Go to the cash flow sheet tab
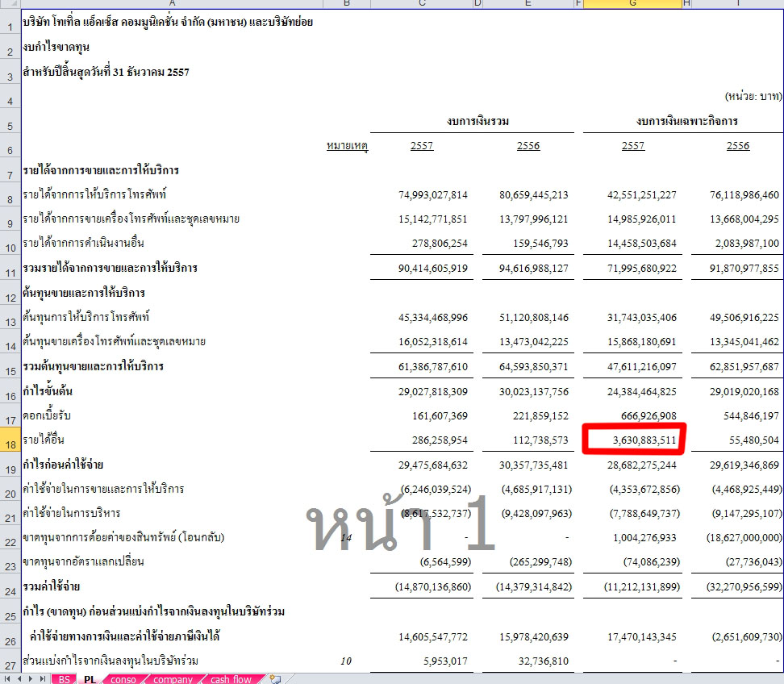 (x=231, y=679)
